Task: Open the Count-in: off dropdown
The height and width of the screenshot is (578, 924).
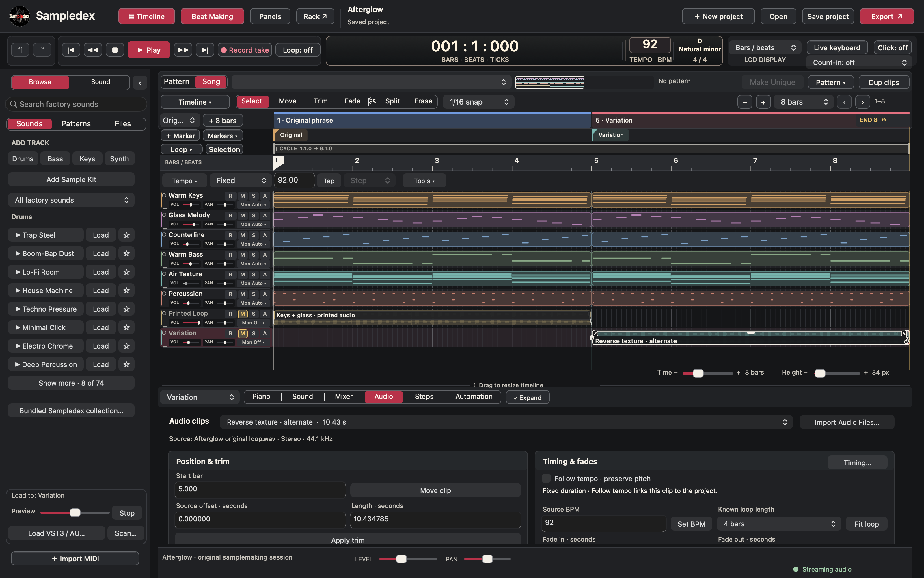Action: (859, 62)
